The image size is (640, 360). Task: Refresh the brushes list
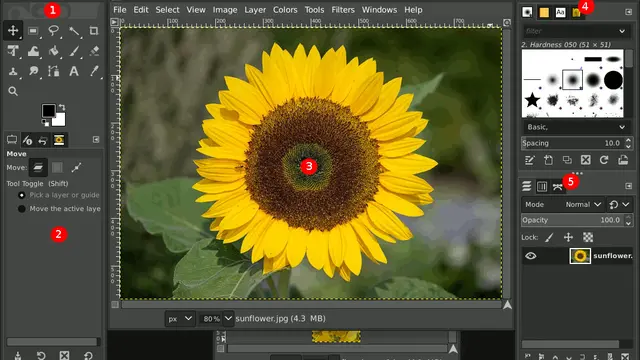tap(604, 160)
